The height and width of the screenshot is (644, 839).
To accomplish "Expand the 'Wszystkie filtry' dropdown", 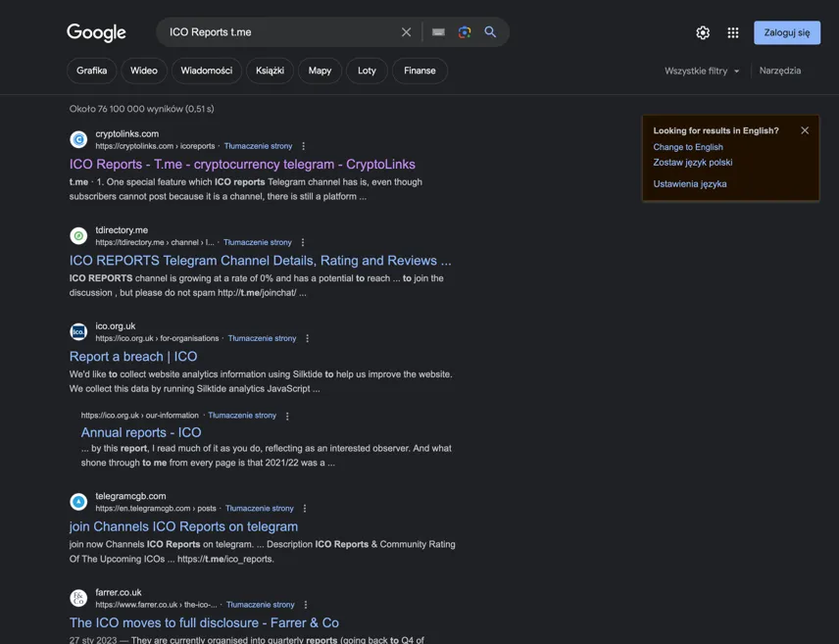I will [702, 71].
